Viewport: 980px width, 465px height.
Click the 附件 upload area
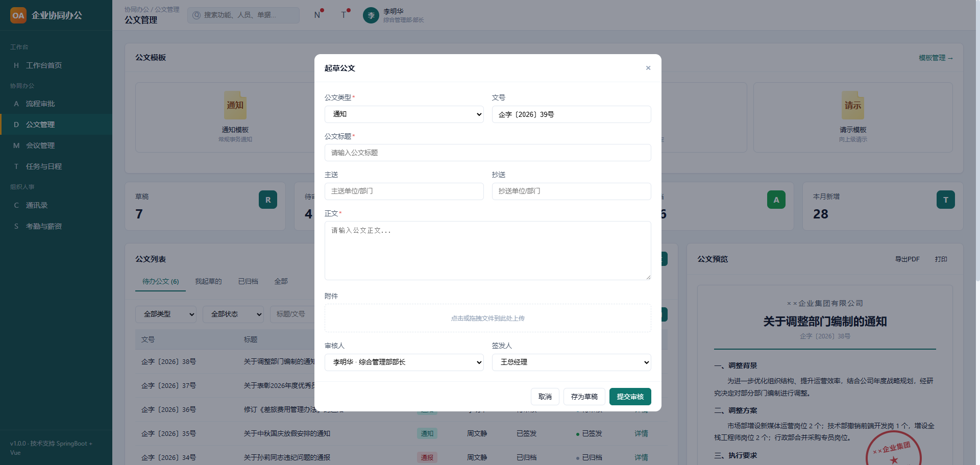tap(488, 319)
